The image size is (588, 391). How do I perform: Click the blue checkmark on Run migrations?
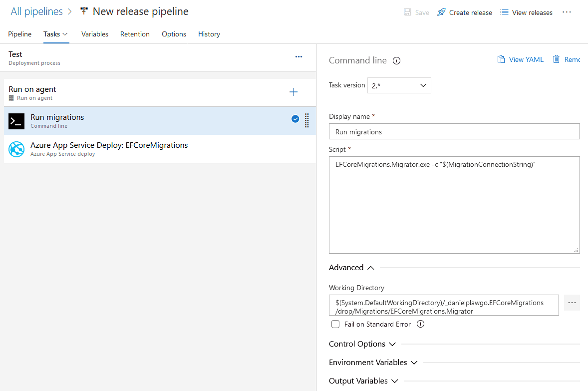[295, 119]
